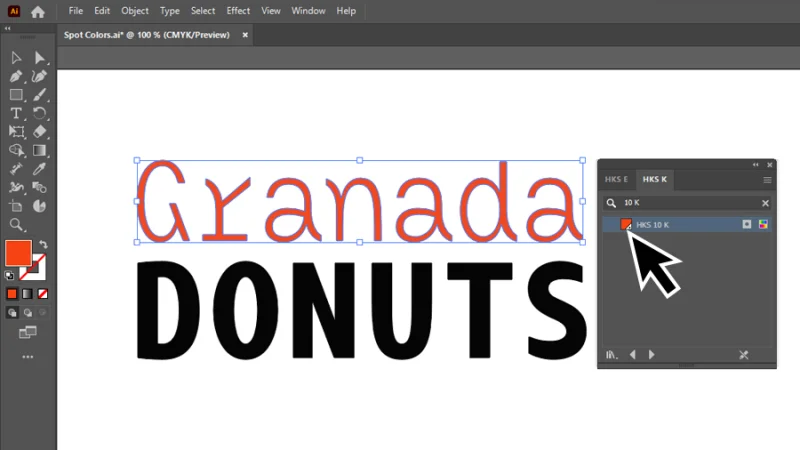Enable Draw Behind mode

click(28, 313)
